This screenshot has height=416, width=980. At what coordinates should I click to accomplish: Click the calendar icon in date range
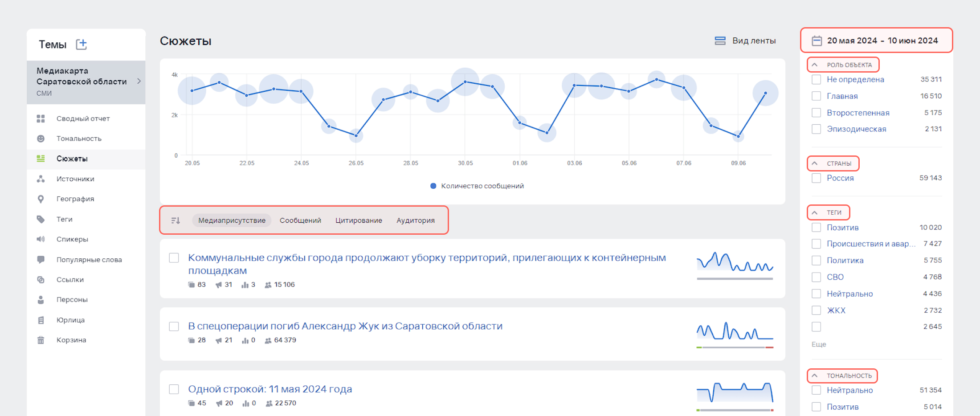817,41
